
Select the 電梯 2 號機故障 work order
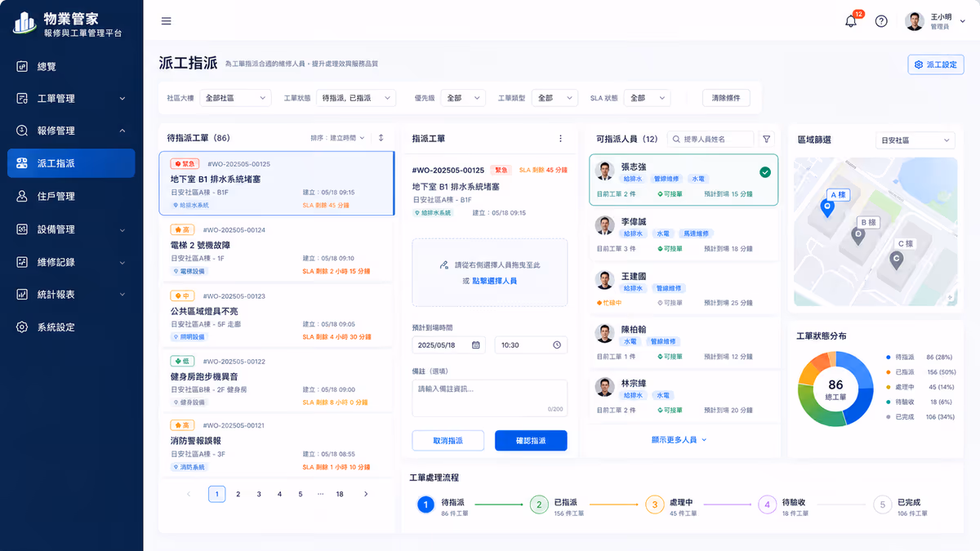(276, 250)
